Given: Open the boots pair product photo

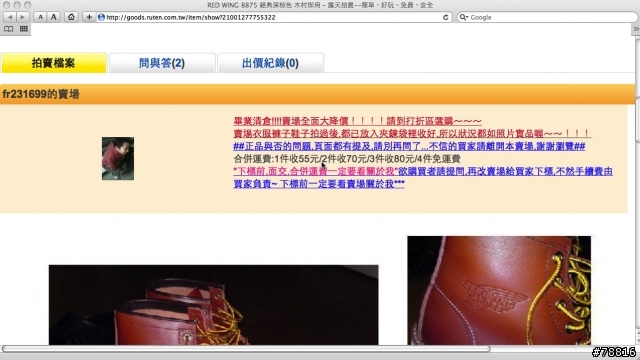Looking at the screenshot, I should [x=213, y=305].
